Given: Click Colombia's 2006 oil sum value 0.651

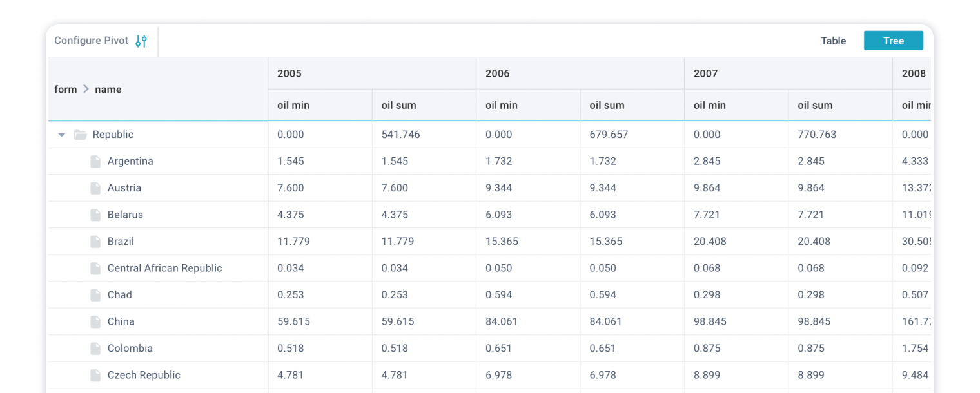Looking at the screenshot, I should point(632,349).
